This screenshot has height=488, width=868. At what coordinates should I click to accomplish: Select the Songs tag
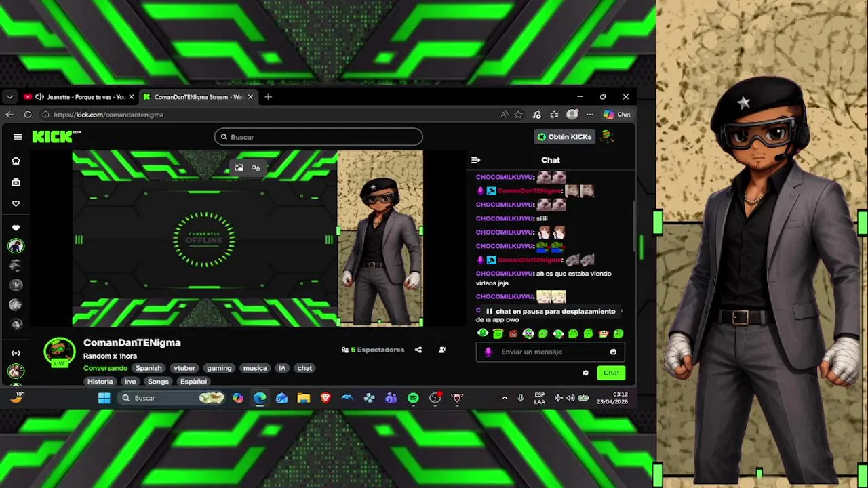coord(158,382)
